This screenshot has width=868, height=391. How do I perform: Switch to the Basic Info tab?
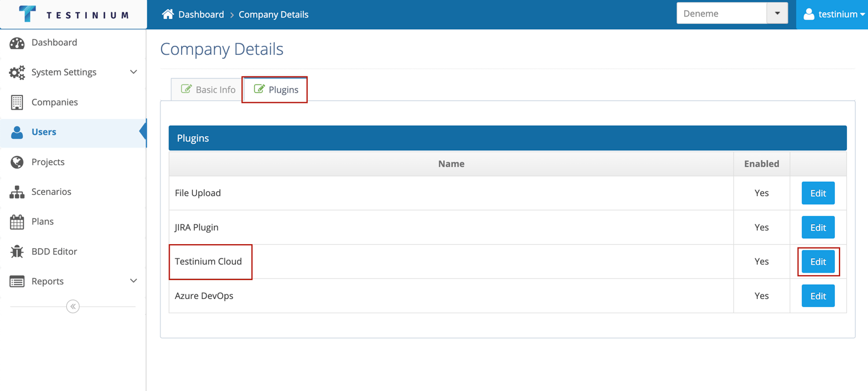pos(208,90)
